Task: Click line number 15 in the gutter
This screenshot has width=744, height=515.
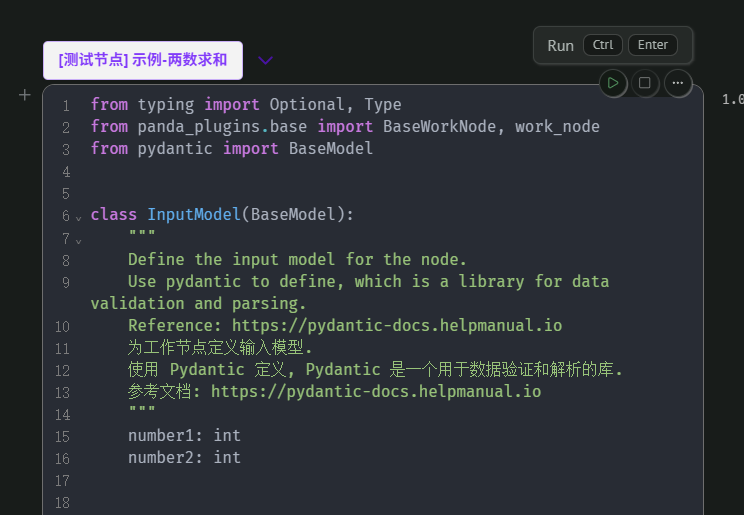Action: (x=62, y=436)
